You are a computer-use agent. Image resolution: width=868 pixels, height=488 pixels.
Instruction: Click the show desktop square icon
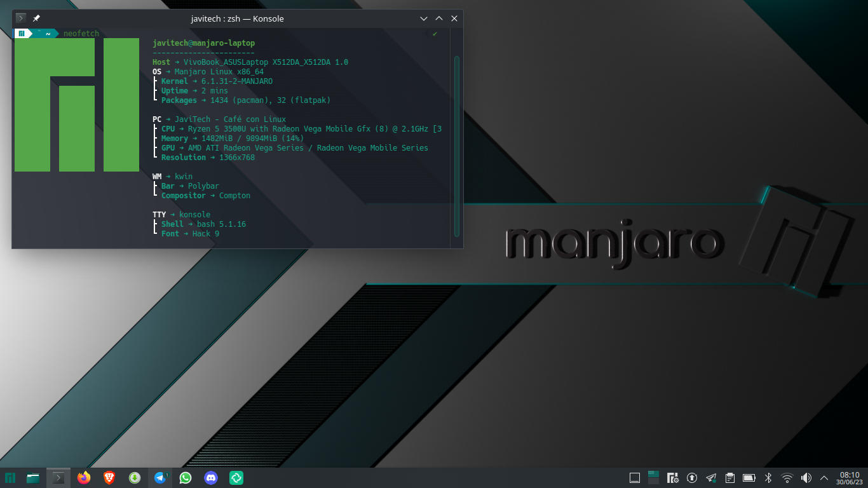[x=634, y=478]
